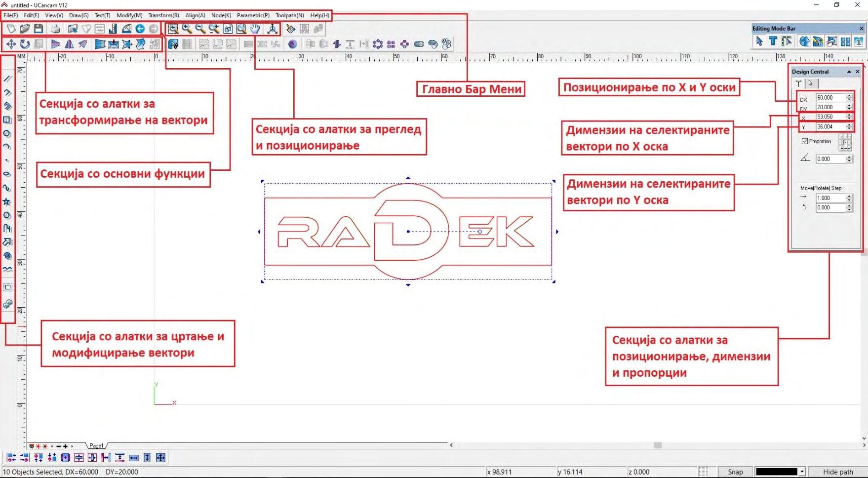Screen dimensions: 868x478
Task: Toggle the Snap button in status bar
Action: tap(735, 472)
